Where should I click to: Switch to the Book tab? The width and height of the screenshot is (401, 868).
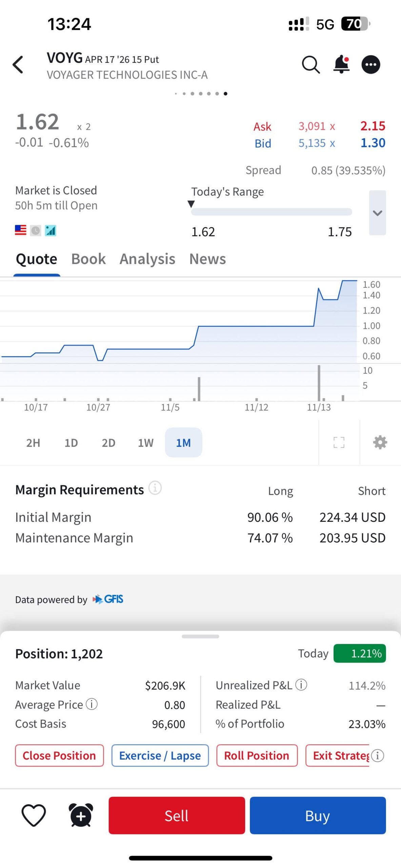tap(88, 259)
